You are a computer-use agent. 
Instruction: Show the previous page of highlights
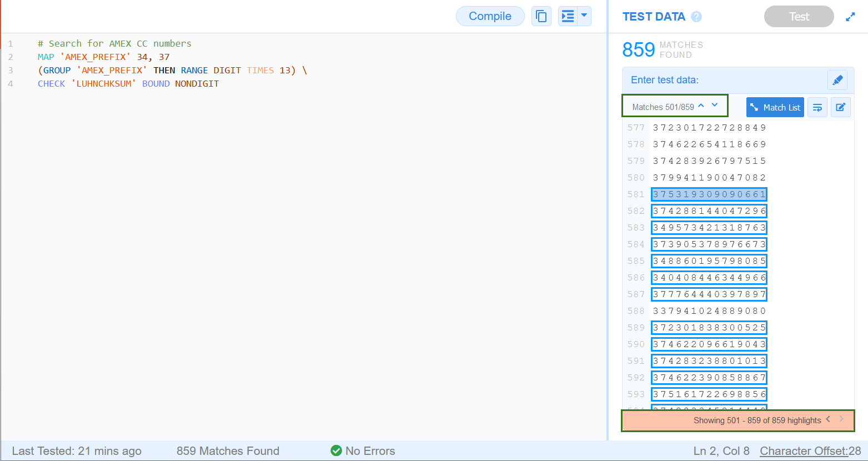point(828,419)
